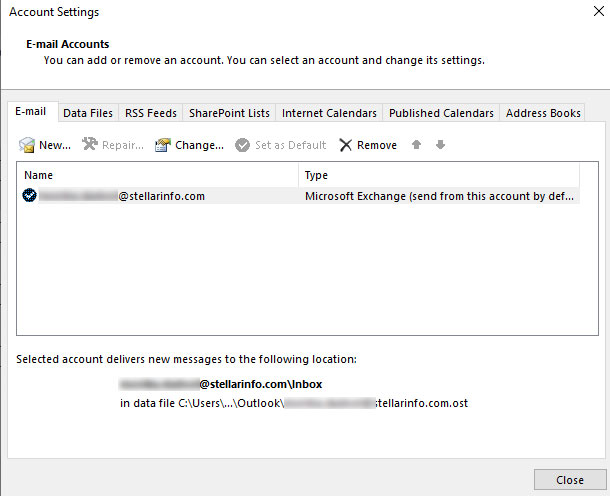Switch to the Data Files tab

point(88,113)
